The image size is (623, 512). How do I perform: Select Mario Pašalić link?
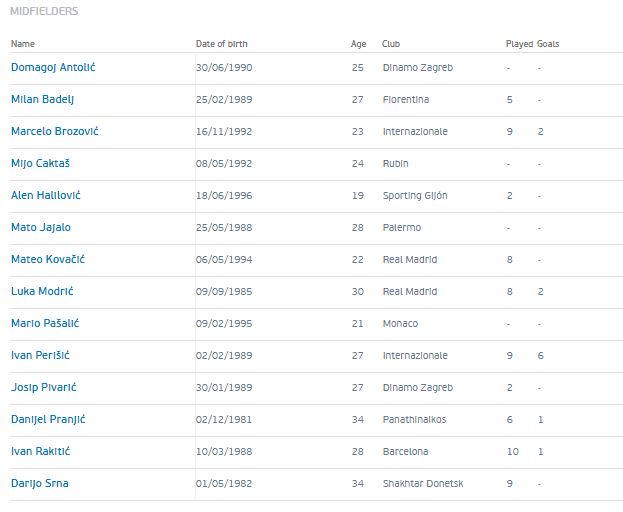point(45,323)
